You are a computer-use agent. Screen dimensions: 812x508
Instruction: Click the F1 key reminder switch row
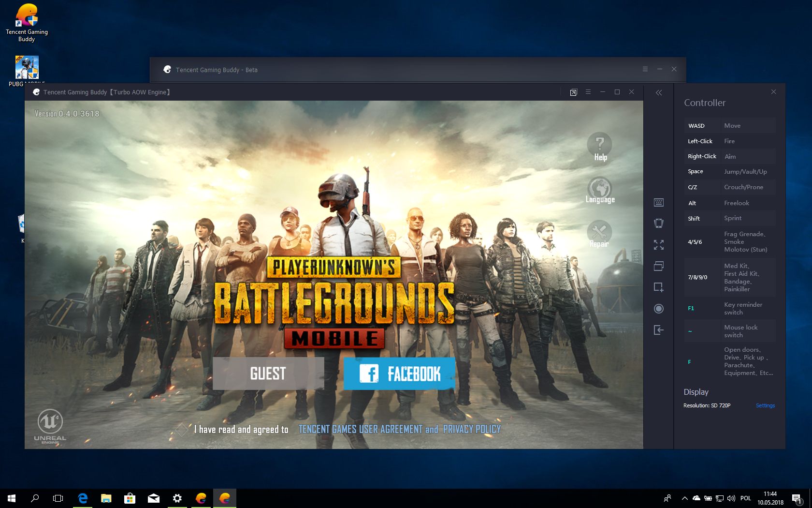coord(730,308)
